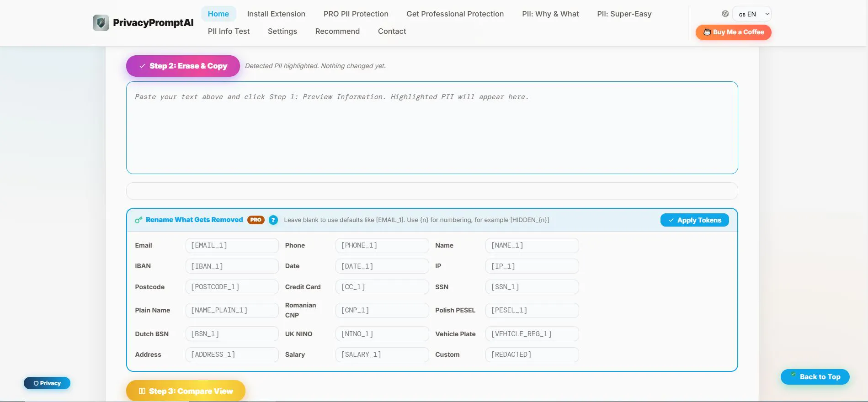Click the globe icon beside language selector
The height and width of the screenshot is (402, 868).
[x=725, y=14]
